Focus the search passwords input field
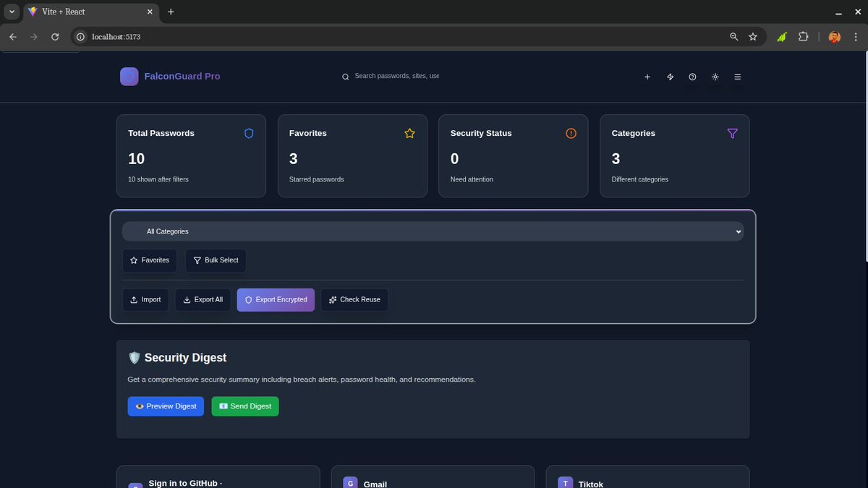The width and height of the screenshot is (868, 488). coord(396,76)
